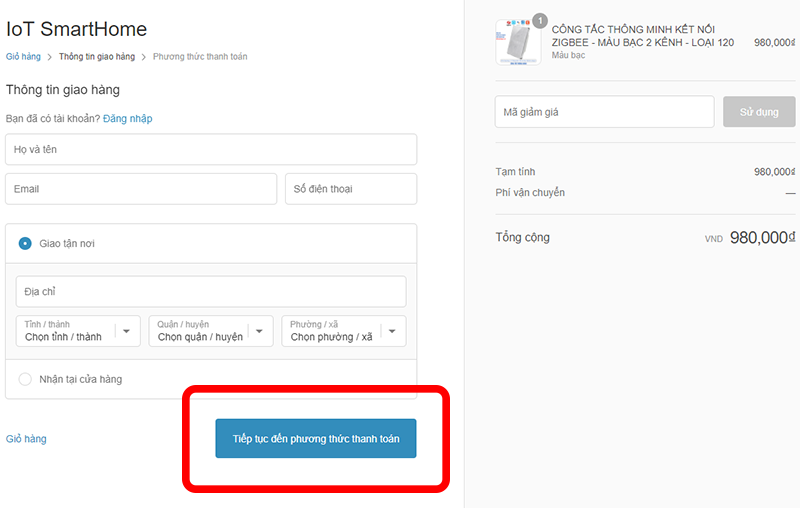Go to the Phương thức thanh toán breadcrumb step
This screenshot has height=508, width=800.
tap(200, 57)
